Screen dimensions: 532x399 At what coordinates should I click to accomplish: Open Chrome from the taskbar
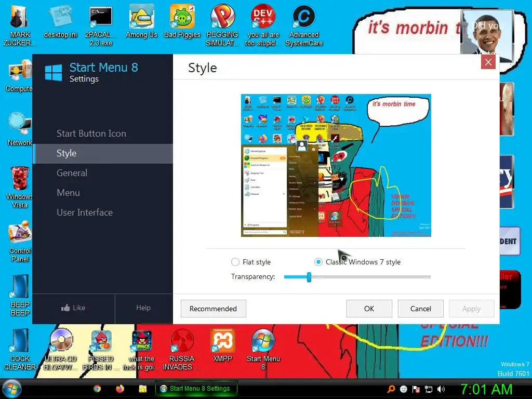[97, 389]
